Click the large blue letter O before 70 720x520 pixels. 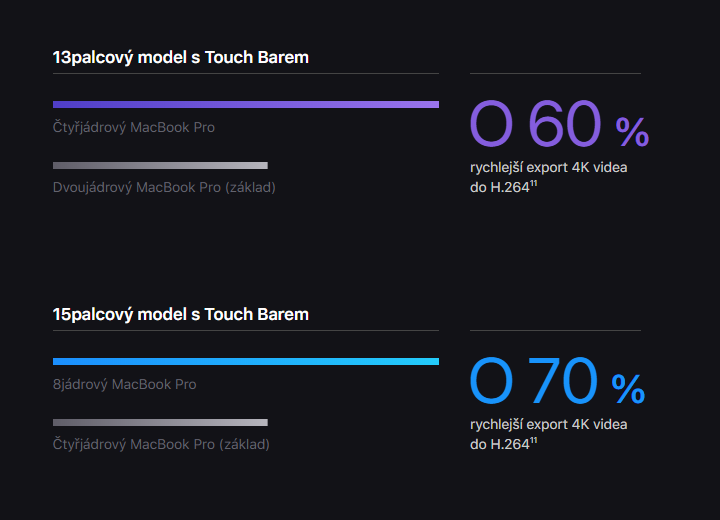click(491, 381)
